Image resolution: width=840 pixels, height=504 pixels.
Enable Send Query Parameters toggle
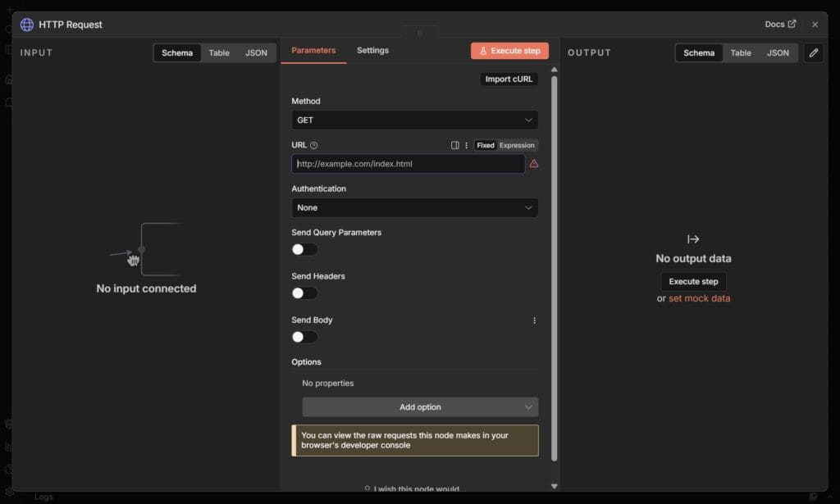click(304, 249)
